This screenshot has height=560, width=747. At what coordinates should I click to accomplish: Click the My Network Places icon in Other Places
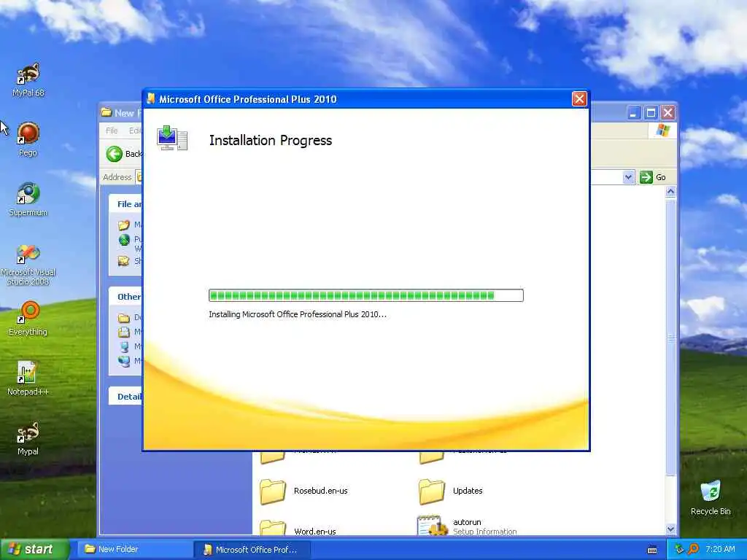pos(124,361)
